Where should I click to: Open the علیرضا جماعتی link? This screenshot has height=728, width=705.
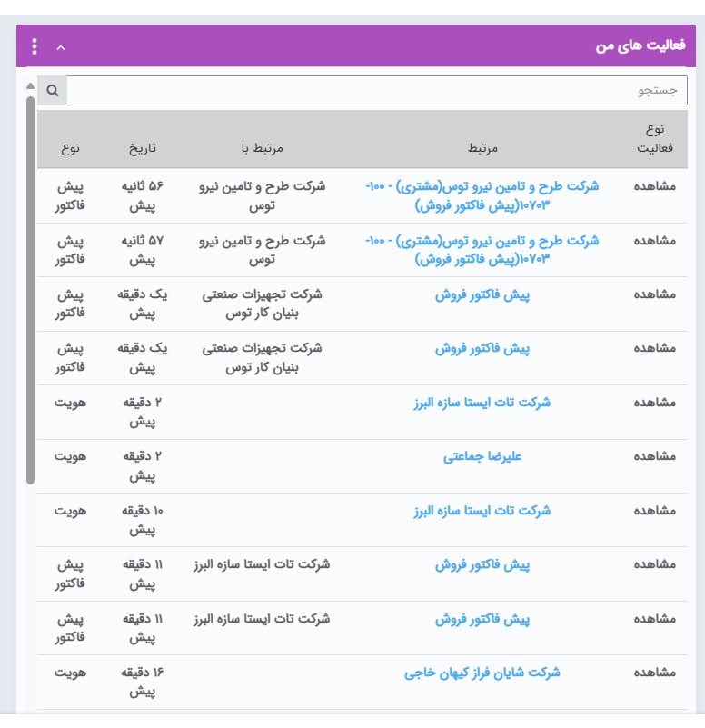click(x=482, y=457)
